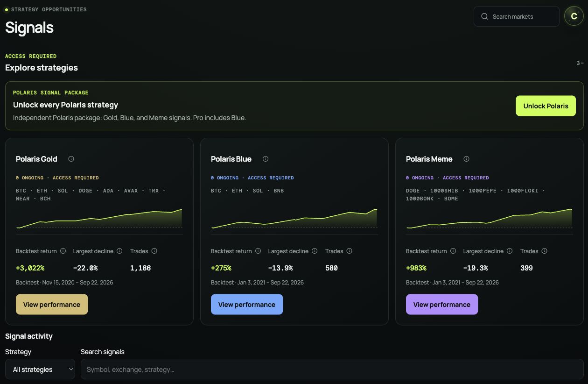Image resolution: width=588 pixels, height=384 pixels.
Task: Click the Polaris Gold card title
Action: (36, 159)
